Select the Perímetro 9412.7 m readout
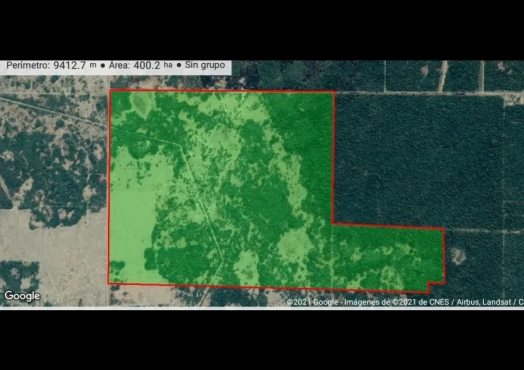The image size is (524, 370). tap(51, 65)
